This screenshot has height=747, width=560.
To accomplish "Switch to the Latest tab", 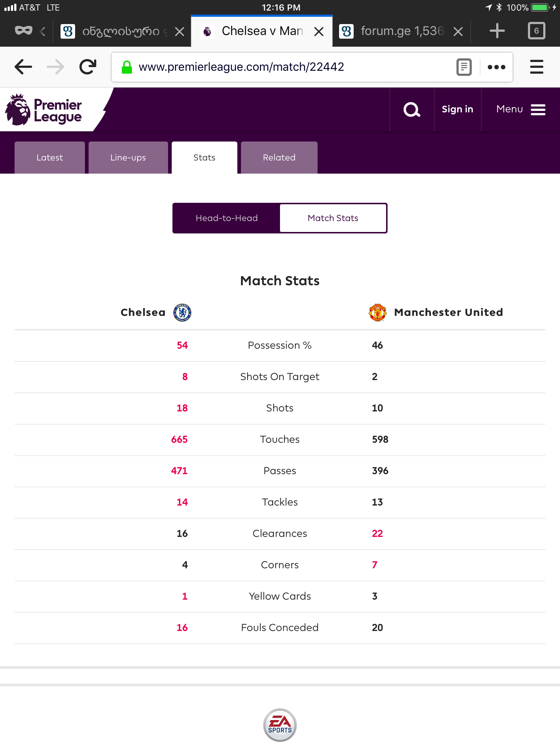I will [x=50, y=158].
